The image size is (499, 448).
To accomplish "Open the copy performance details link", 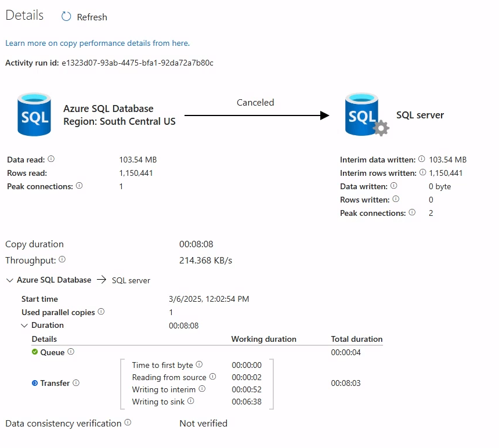I will pyautogui.click(x=97, y=44).
